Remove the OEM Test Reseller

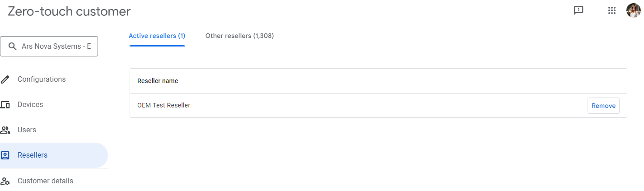[x=603, y=106]
